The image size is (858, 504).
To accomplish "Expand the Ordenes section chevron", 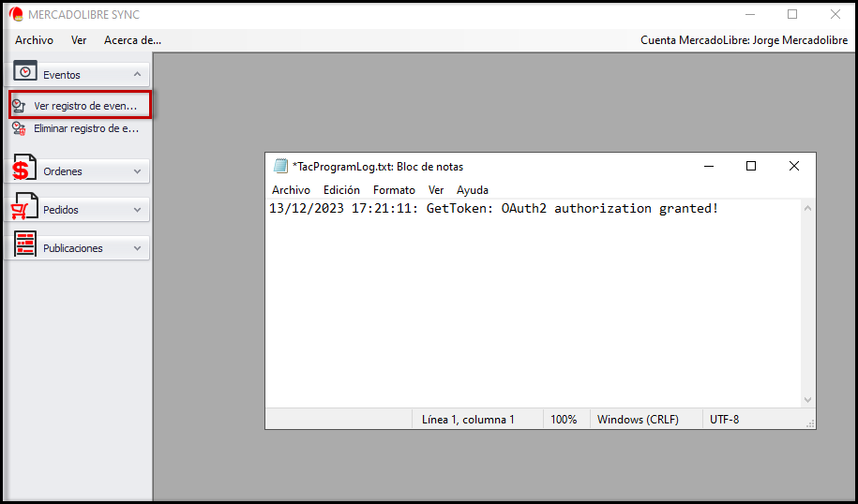I will (137, 171).
